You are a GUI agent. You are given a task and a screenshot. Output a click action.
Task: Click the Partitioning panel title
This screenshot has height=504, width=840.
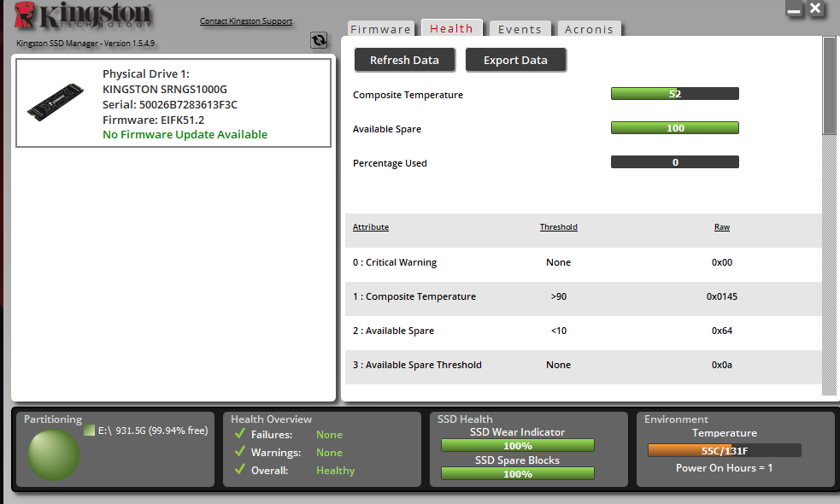pyautogui.click(x=53, y=419)
